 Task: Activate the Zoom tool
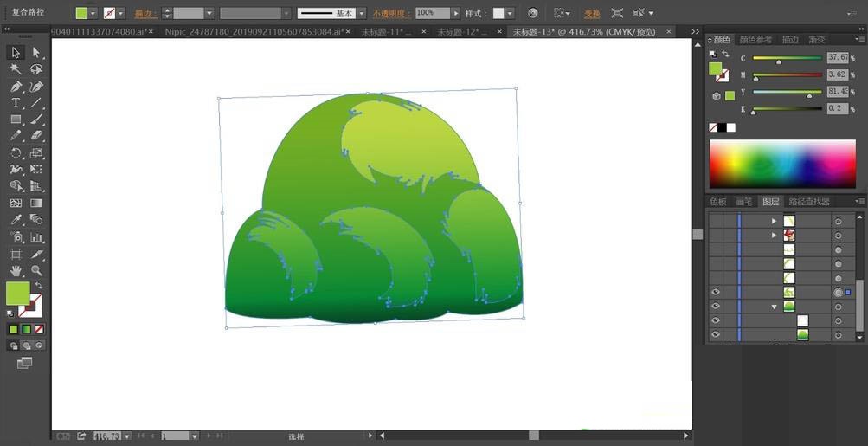pyautogui.click(x=36, y=271)
